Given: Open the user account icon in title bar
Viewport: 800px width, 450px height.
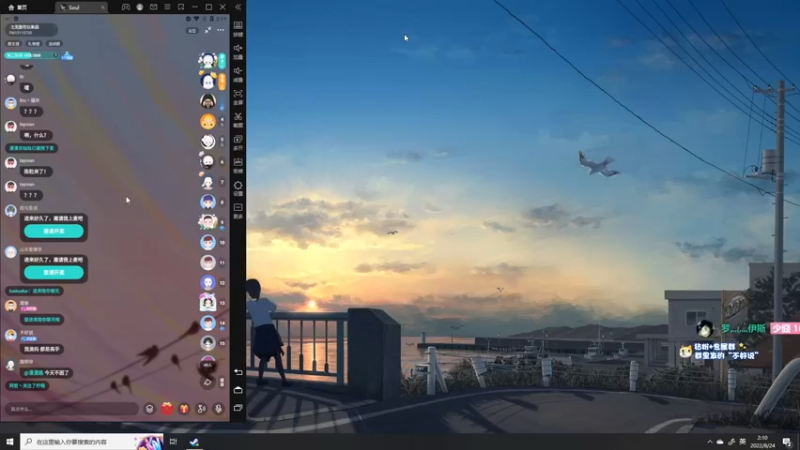Looking at the screenshot, I should coord(139,7).
